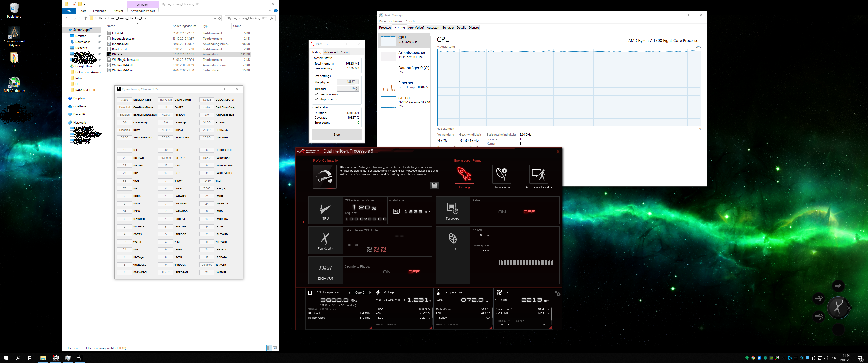This screenshot has width=868, height=363.
Task: Expand the Explorer ribbon chevron
Action: click(x=270, y=11)
